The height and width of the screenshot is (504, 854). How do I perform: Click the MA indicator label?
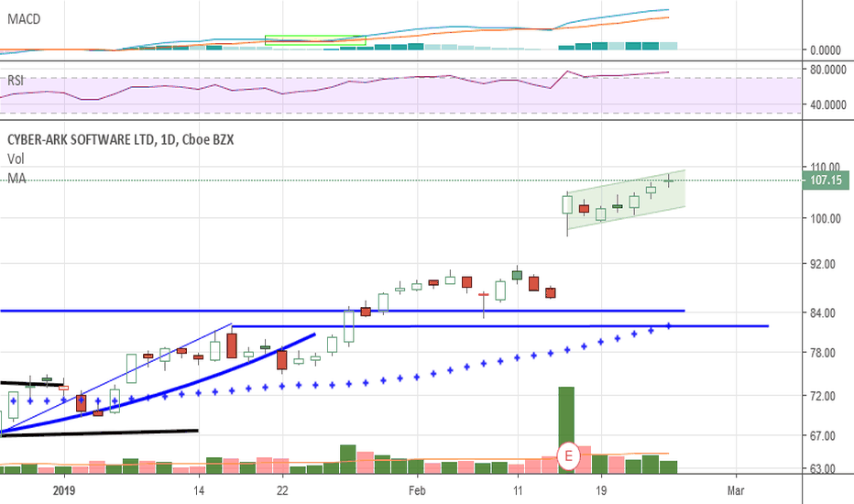pyautogui.click(x=16, y=178)
